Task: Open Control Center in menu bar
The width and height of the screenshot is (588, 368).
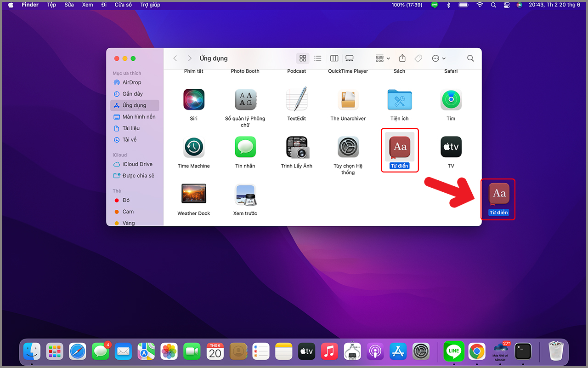Action: (x=507, y=5)
